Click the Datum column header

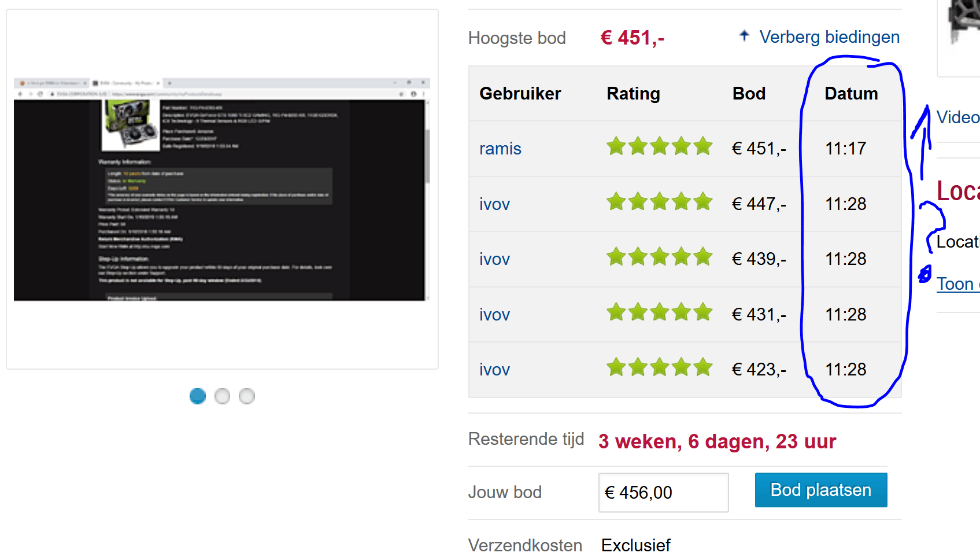tap(851, 94)
